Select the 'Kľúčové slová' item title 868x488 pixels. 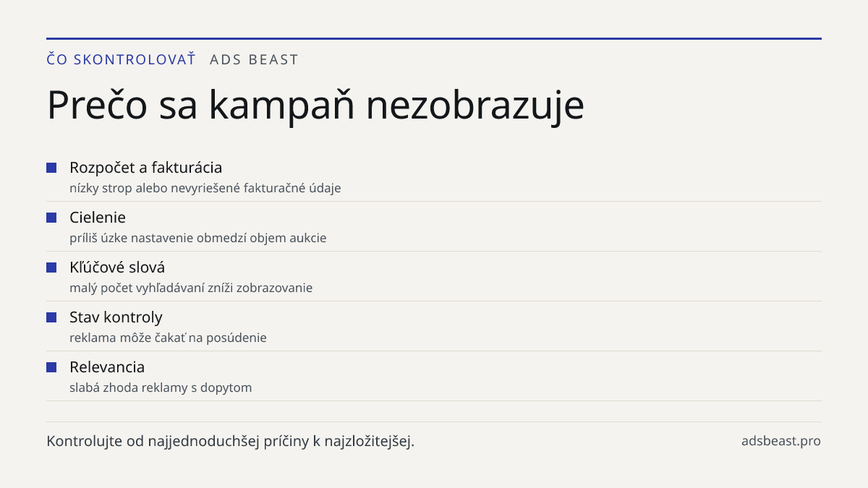tap(117, 267)
